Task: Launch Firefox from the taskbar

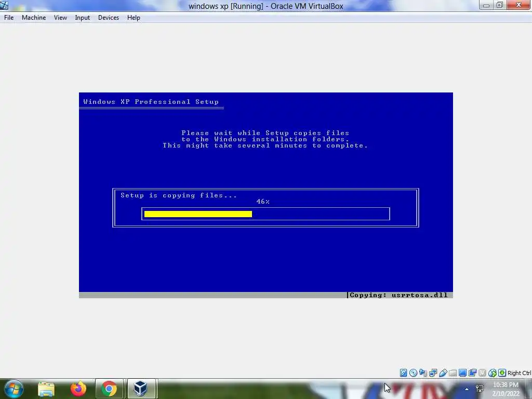Action: [x=78, y=389]
